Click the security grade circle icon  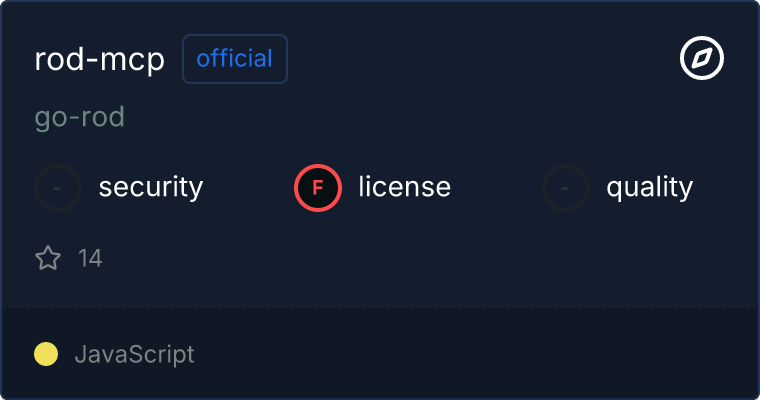(x=58, y=187)
